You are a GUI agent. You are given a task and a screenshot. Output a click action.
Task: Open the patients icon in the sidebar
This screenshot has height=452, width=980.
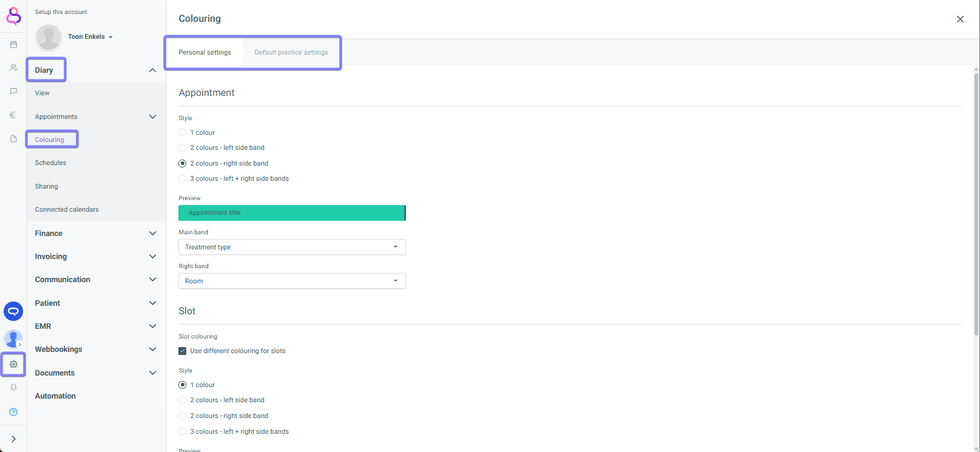[x=13, y=68]
